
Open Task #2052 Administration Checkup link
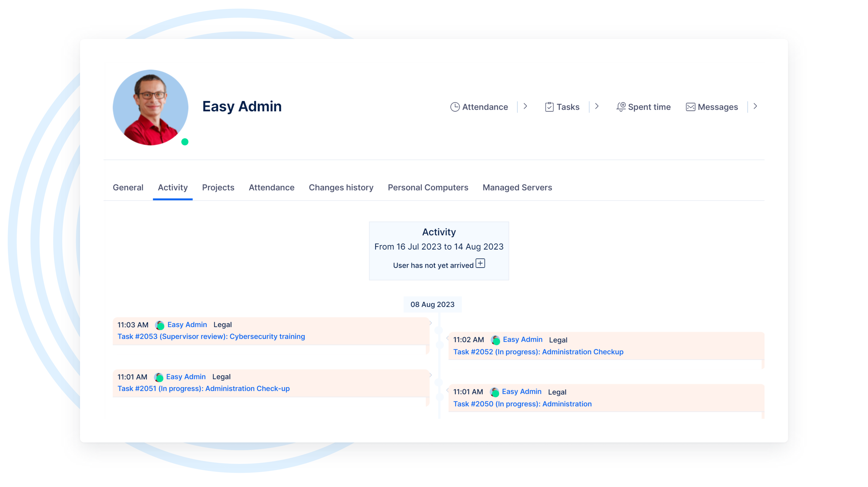pyautogui.click(x=538, y=352)
